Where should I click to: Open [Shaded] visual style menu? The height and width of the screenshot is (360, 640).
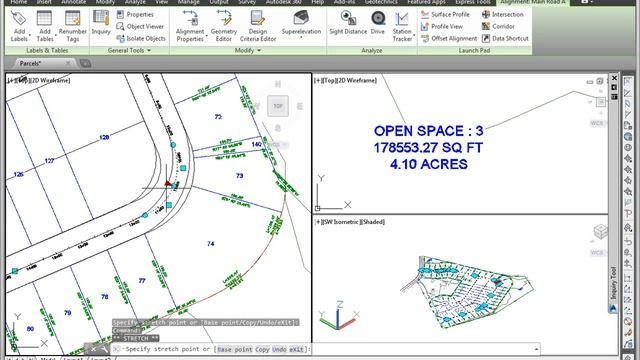(x=373, y=222)
